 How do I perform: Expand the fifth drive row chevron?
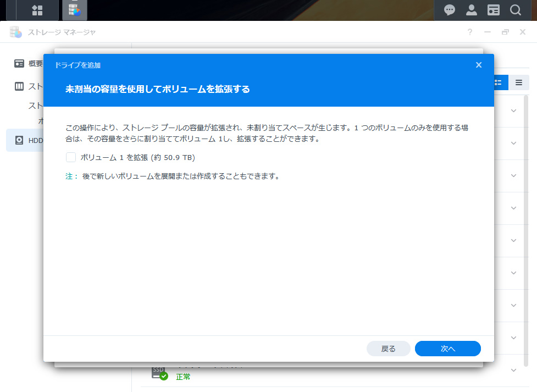pos(514,241)
